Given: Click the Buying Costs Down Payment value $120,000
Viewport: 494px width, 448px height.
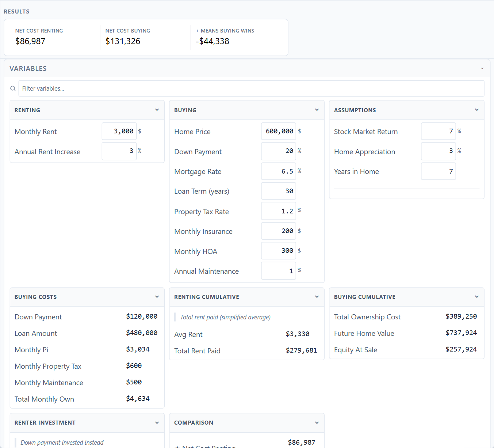Looking at the screenshot, I should pyautogui.click(x=142, y=316).
